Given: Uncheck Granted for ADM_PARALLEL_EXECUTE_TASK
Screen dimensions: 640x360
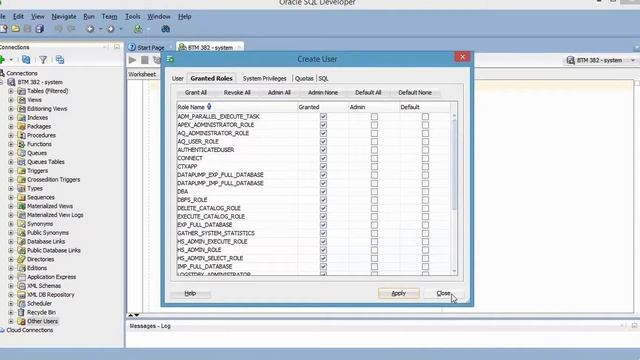Looking at the screenshot, I should pos(323,116).
